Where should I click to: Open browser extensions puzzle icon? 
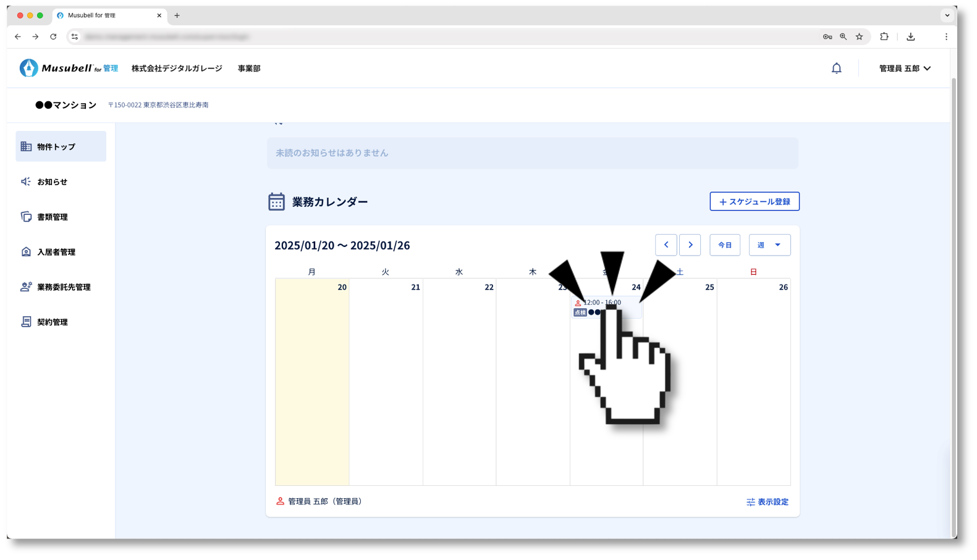click(884, 37)
